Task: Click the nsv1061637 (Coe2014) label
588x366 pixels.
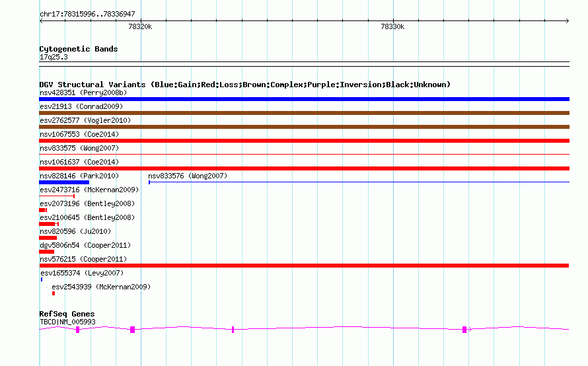Action: (x=79, y=162)
